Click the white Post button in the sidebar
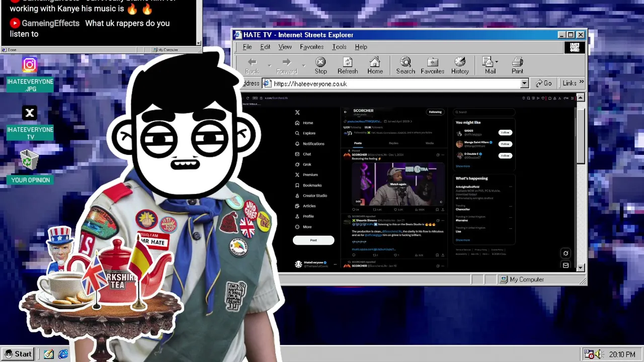The height and width of the screenshot is (362, 644). [x=313, y=240]
